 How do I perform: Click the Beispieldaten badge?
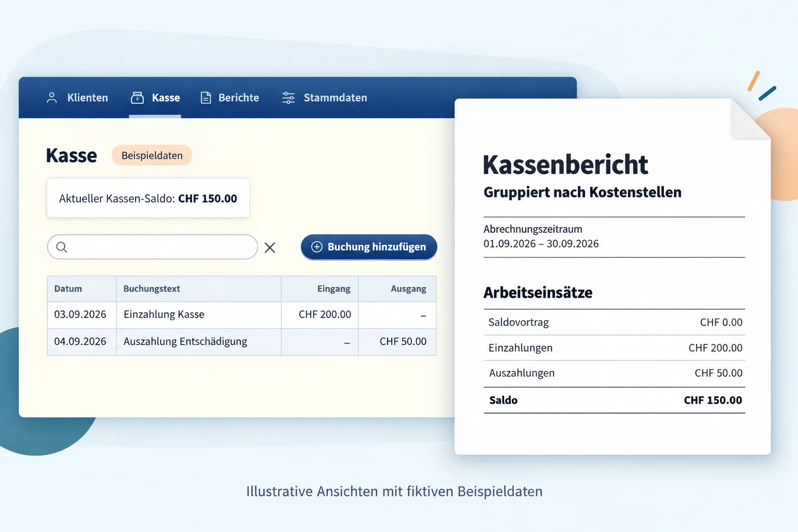coord(152,155)
